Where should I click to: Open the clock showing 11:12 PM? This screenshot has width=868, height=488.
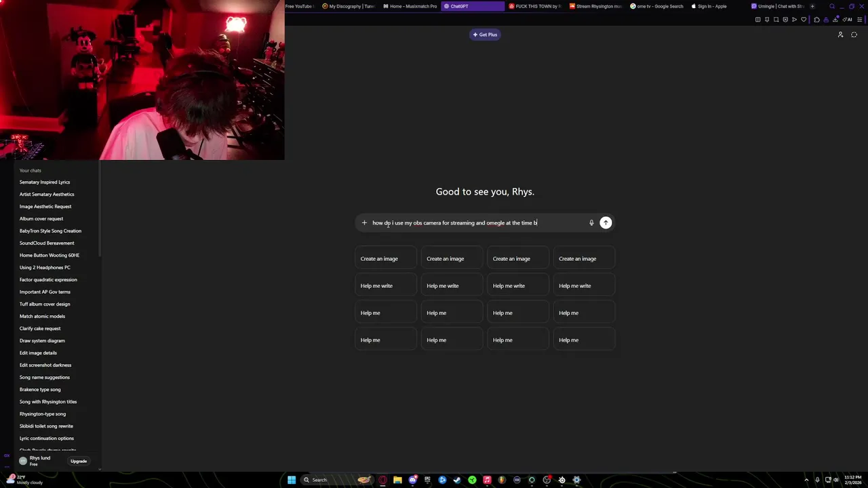coord(852,480)
